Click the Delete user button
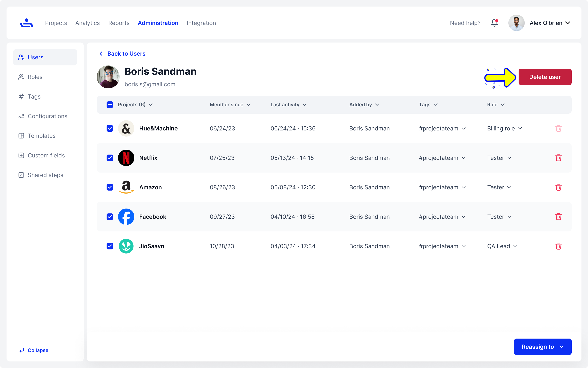This screenshot has width=588, height=368. click(x=545, y=77)
